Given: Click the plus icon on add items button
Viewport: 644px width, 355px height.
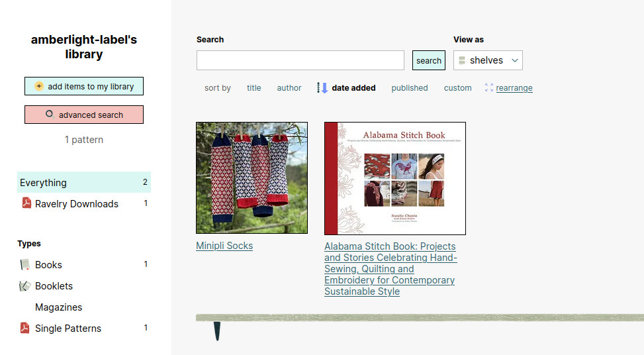Looking at the screenshot, I should (38, 86).
